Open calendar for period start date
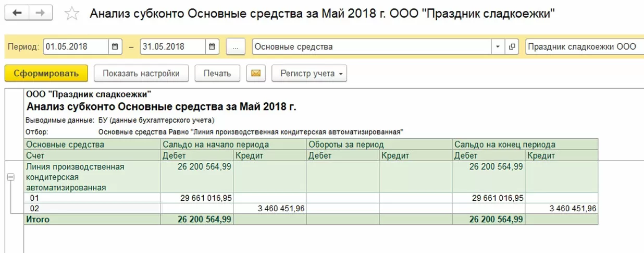Image resolution: width=644 pixels, height=253 pixels. point(116,46)
